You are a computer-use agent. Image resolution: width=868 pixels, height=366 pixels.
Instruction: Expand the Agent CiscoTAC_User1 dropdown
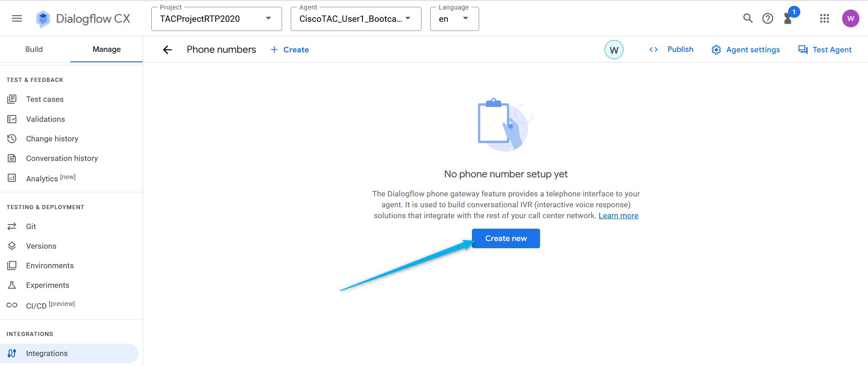(356, 19)
